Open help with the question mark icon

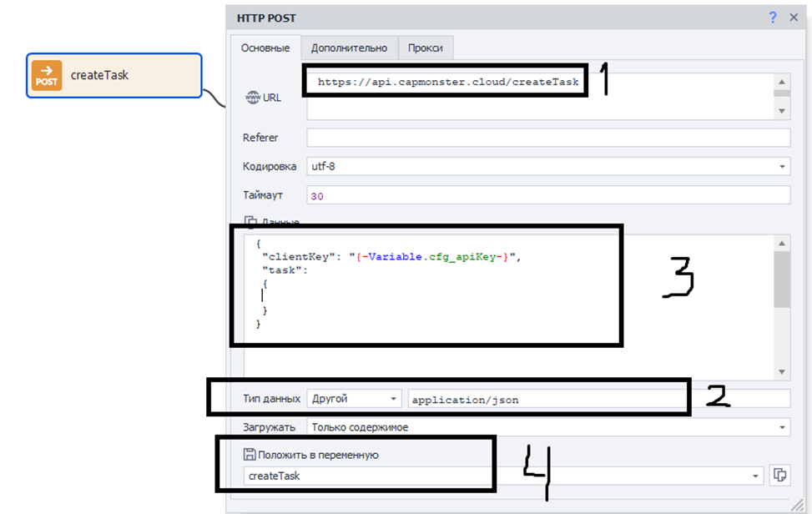point(774,17)
